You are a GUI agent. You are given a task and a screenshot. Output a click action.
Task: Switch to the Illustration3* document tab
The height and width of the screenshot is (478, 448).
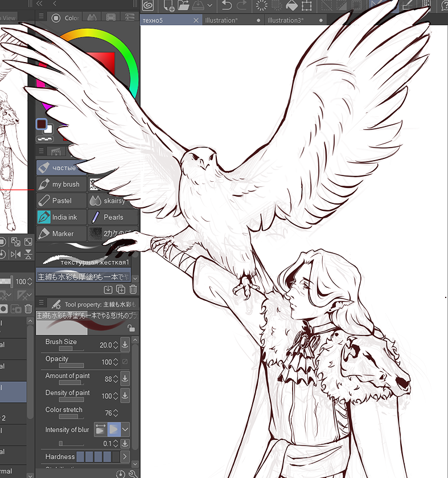click(285, 21)
